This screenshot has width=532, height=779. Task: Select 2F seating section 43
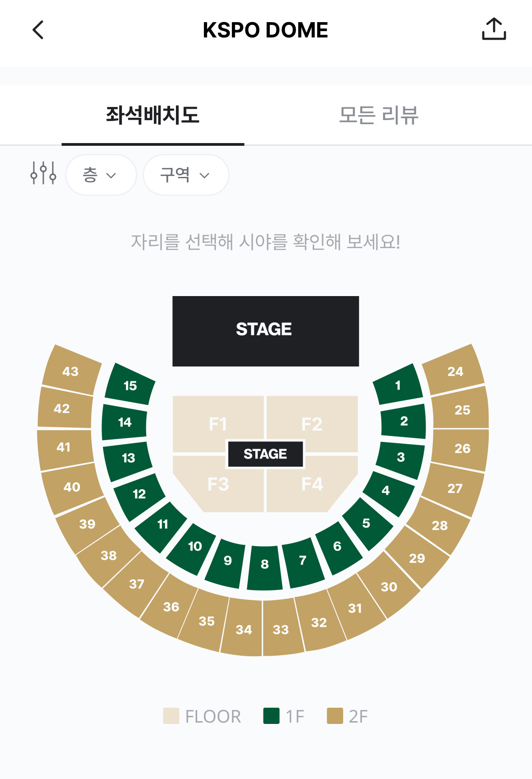pos(70,371)
